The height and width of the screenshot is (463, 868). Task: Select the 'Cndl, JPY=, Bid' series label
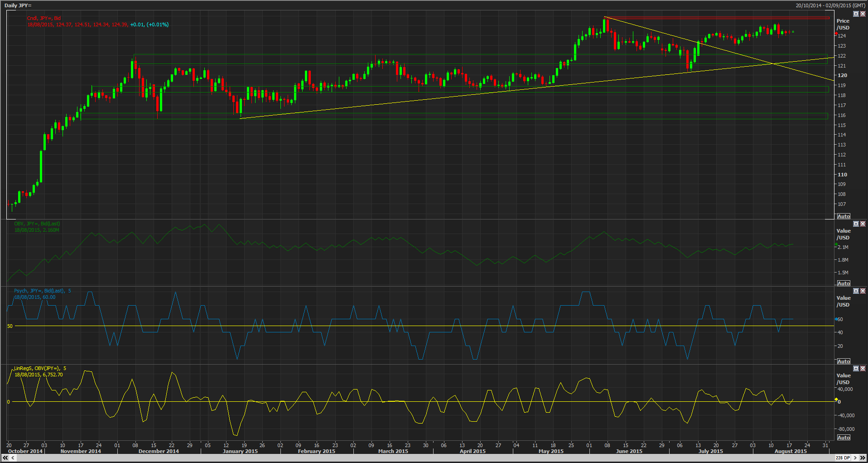click(x=44, y=19)
